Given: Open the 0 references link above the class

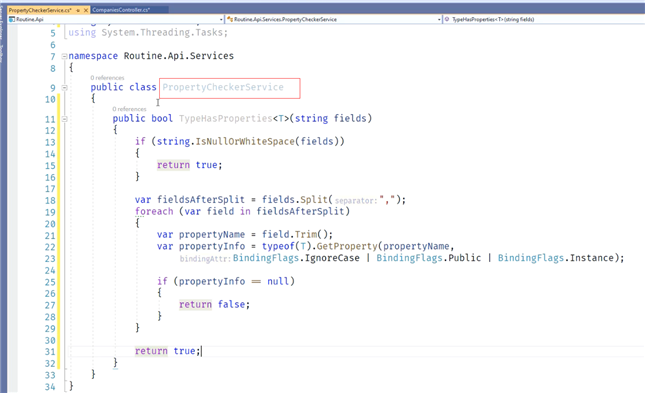Looking at the screenshot, I should pyautogui.click(x=107, y=78).
